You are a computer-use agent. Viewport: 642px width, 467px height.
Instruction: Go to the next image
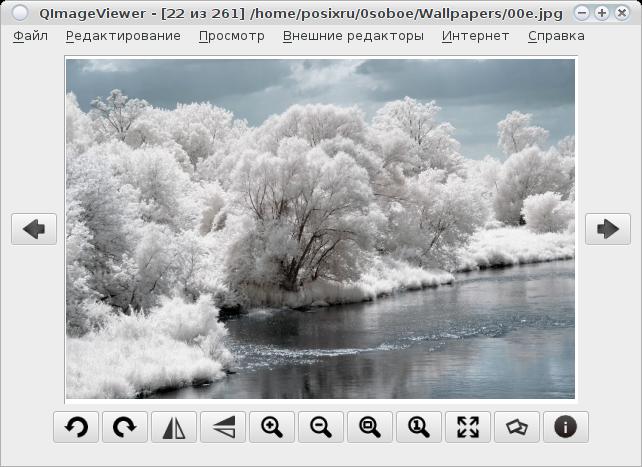pyautogui.click(x=608, y=229)
